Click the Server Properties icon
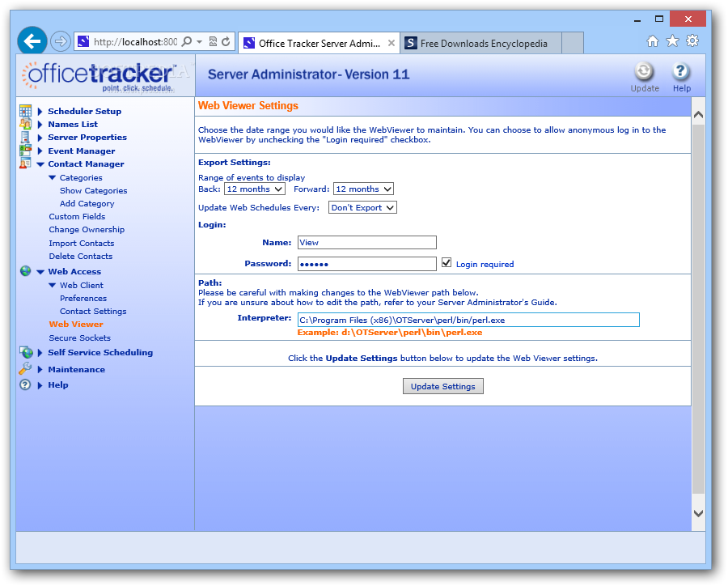This screenshot has height=586, width=728. pos(26,137)
